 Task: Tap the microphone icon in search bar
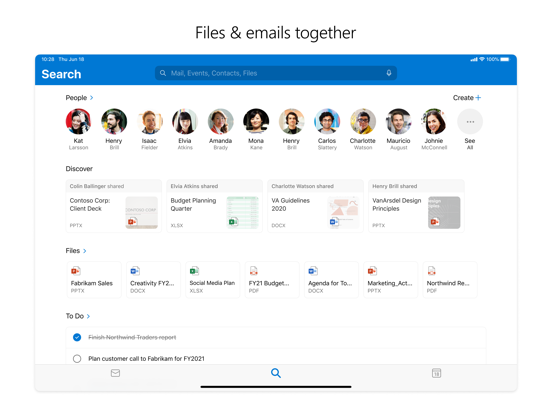389,73
